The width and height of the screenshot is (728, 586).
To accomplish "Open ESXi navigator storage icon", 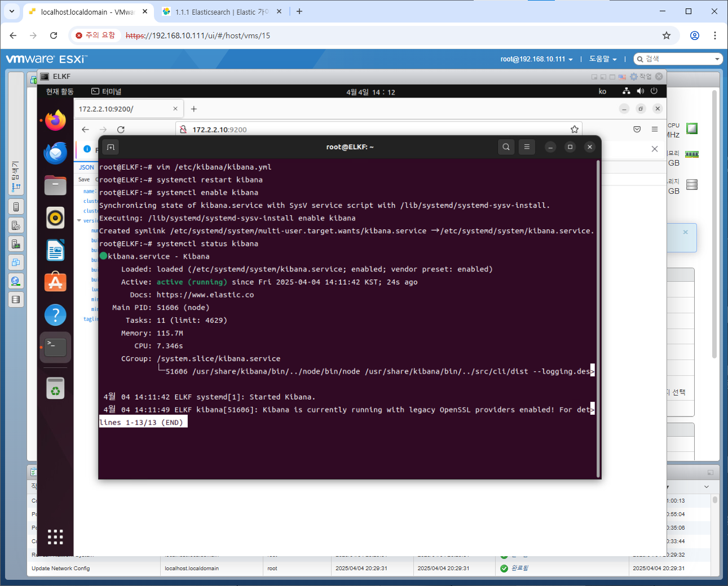I will (x=16, y=299).
